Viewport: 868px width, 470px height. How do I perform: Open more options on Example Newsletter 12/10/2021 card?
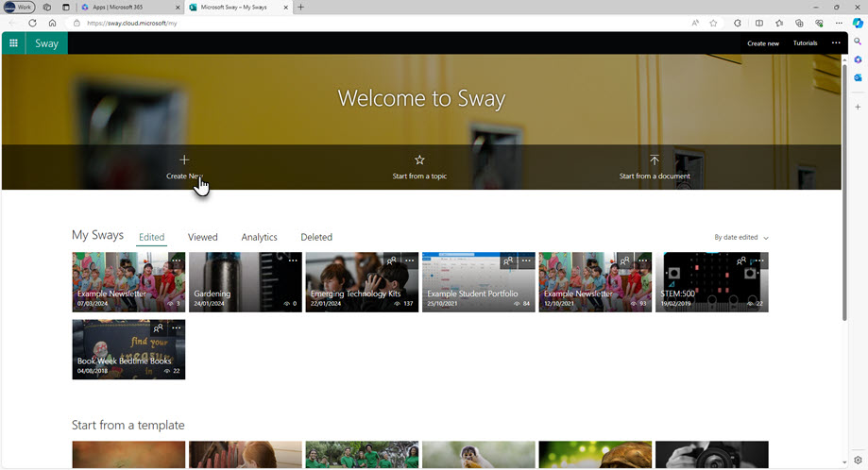643,260
